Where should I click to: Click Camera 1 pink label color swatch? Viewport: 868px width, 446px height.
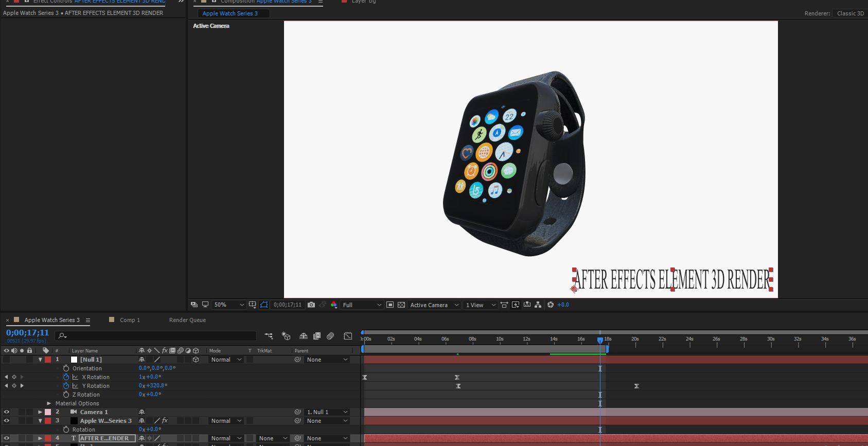point(48,412)
